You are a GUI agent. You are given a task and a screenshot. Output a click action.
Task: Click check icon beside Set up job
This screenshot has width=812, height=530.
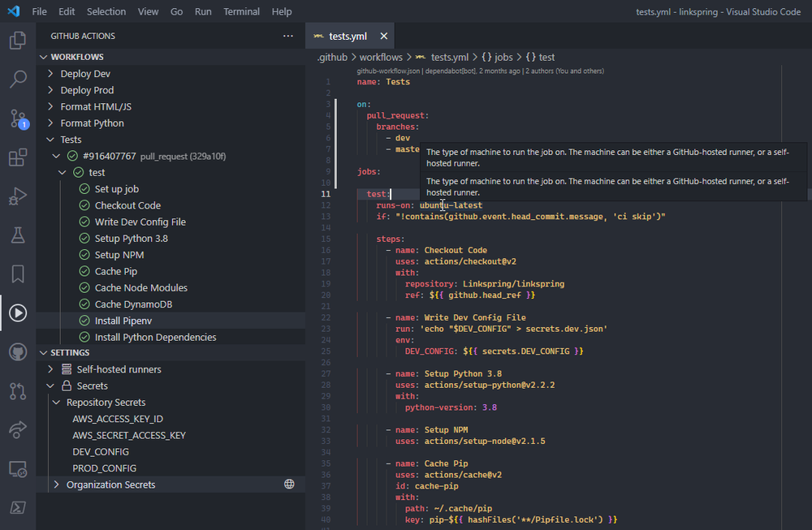pos(84,189)
